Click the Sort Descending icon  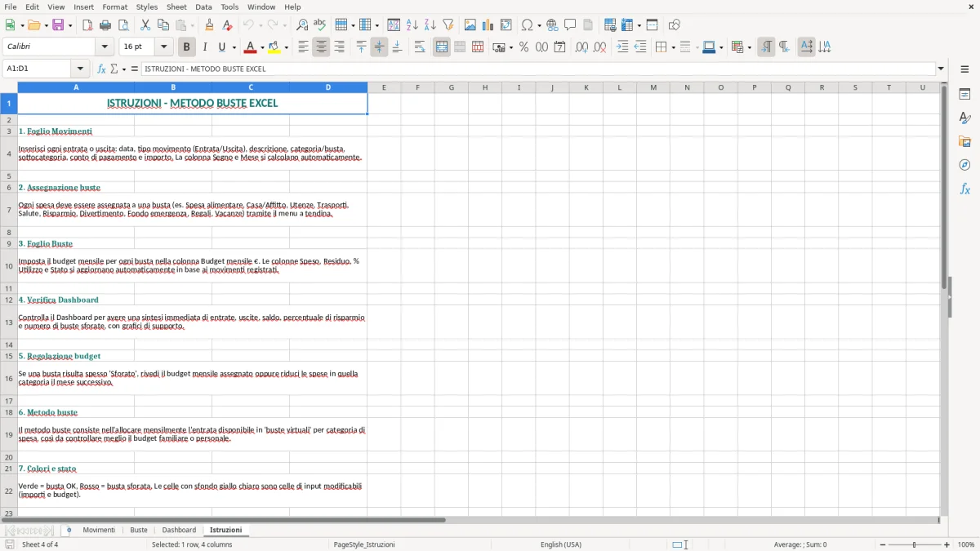click(430, 25)
